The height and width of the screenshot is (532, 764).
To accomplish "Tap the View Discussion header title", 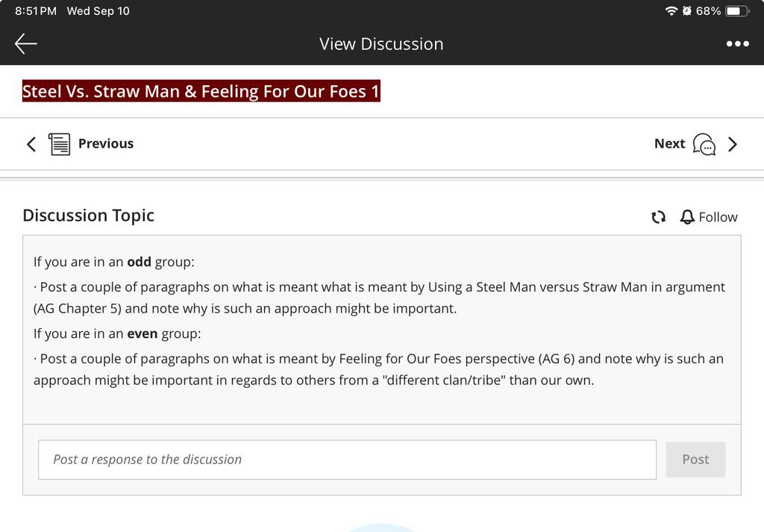I will [x=381, y=44].
